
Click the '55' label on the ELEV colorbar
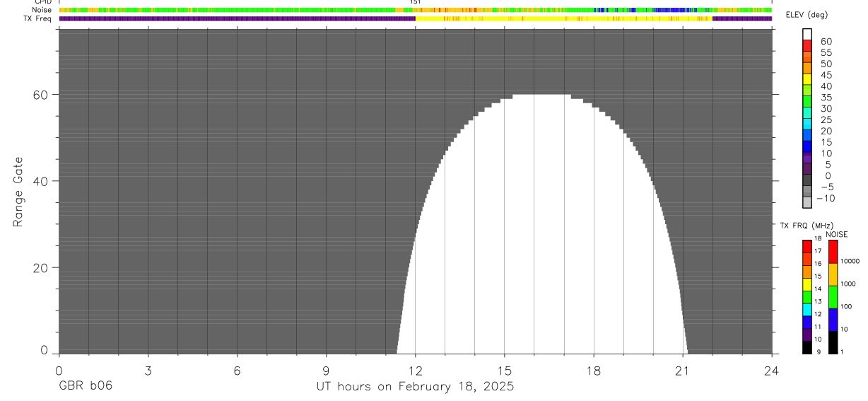(826, 53)
